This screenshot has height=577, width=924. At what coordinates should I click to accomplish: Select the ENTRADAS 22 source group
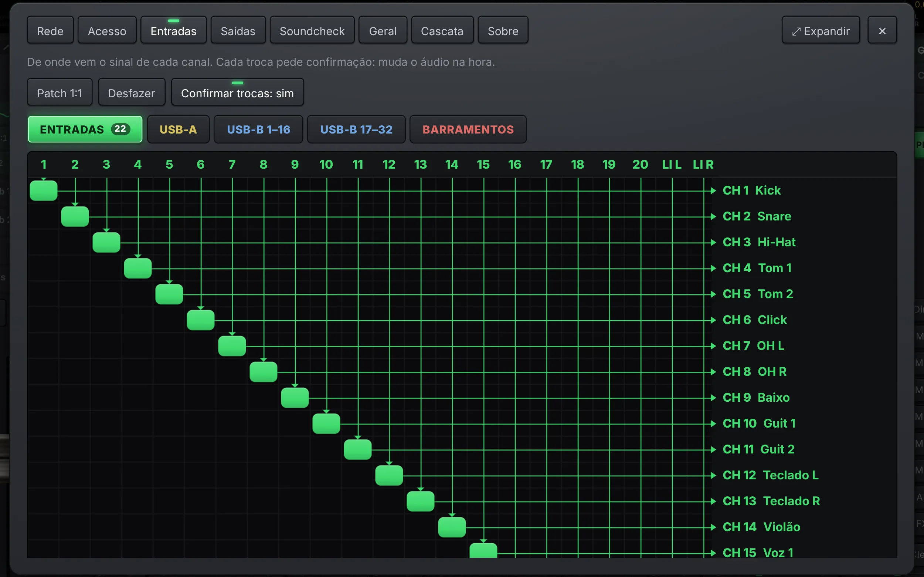[x=85, y=129]
